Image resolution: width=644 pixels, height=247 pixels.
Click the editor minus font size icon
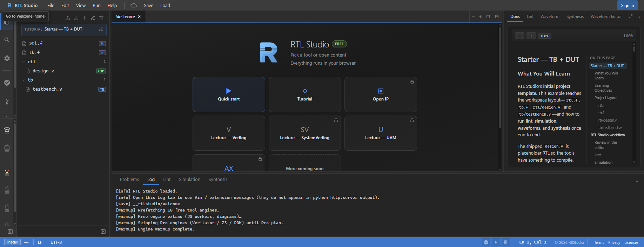point(473,17)
